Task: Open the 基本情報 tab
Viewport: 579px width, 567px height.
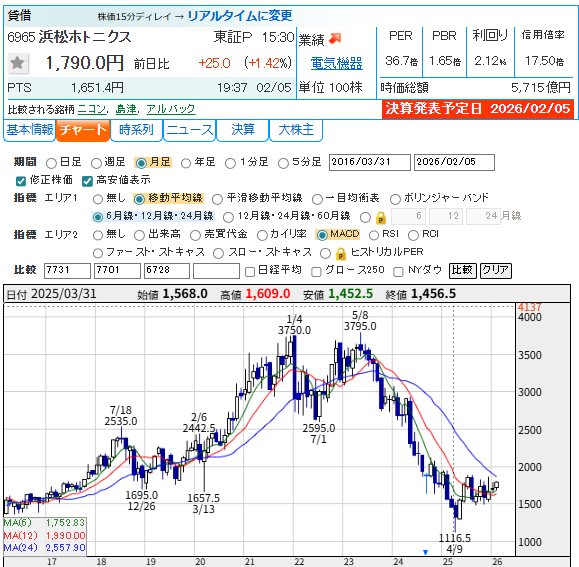Action: [30, 130]
